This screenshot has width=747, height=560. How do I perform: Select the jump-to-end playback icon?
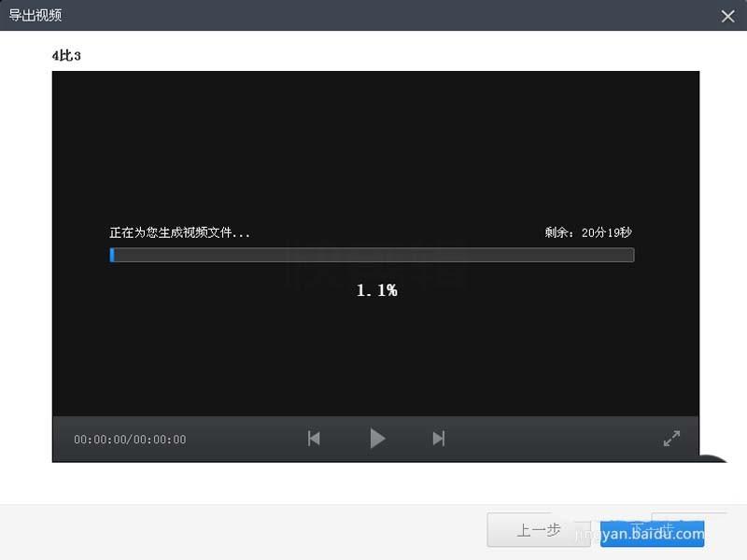(438, 439)
